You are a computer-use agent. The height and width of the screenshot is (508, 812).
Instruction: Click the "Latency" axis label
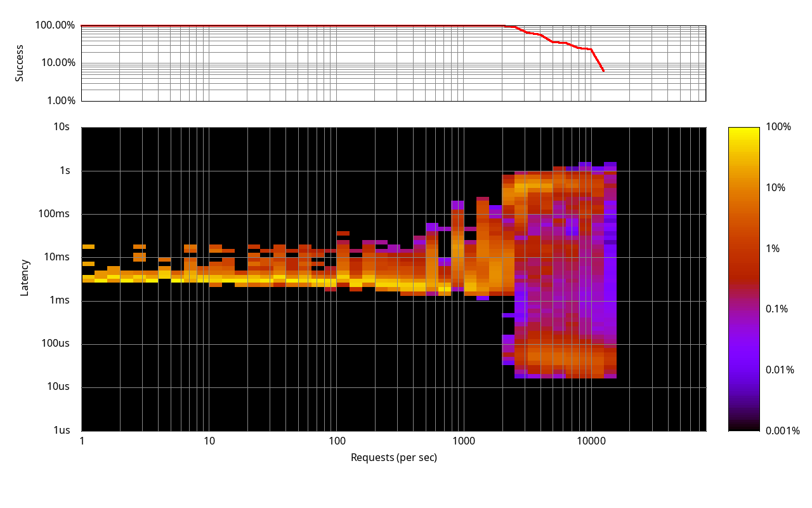click(x=25, y=277)
